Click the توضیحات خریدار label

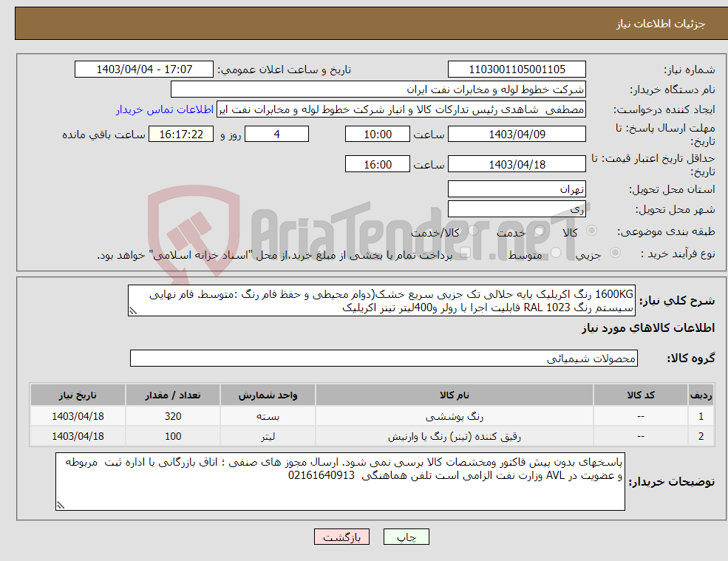click(x=671, y=482)
